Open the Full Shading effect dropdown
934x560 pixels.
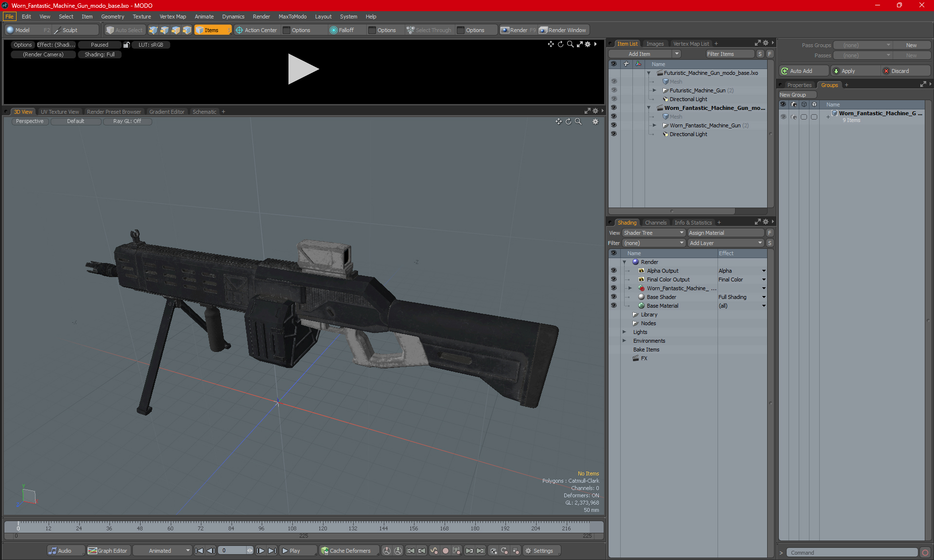[x=764, y=297]
